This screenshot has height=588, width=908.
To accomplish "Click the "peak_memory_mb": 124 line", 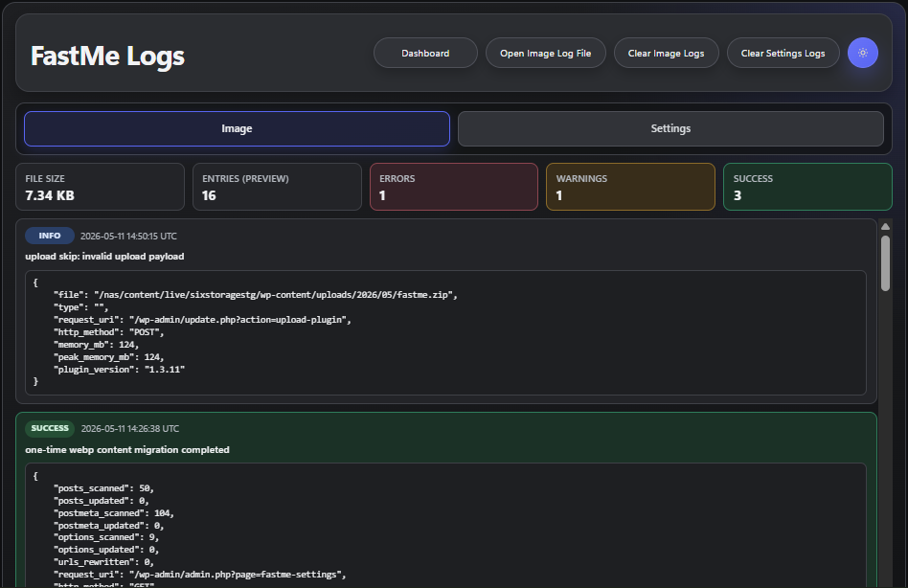I will coord(109,357).
